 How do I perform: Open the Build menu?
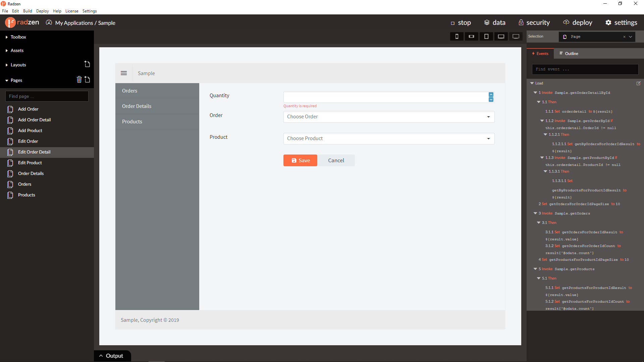[28, 11]
